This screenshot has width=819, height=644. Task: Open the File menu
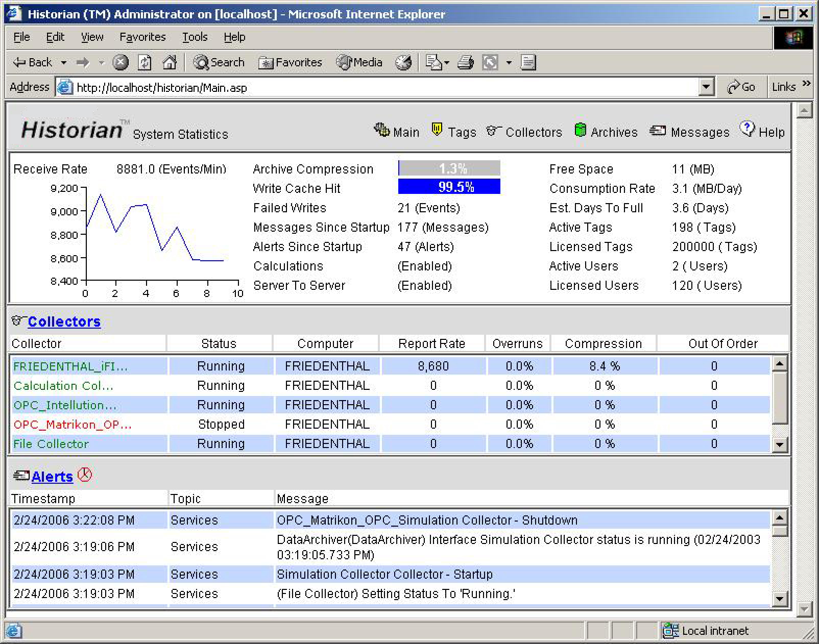(21, 37)
